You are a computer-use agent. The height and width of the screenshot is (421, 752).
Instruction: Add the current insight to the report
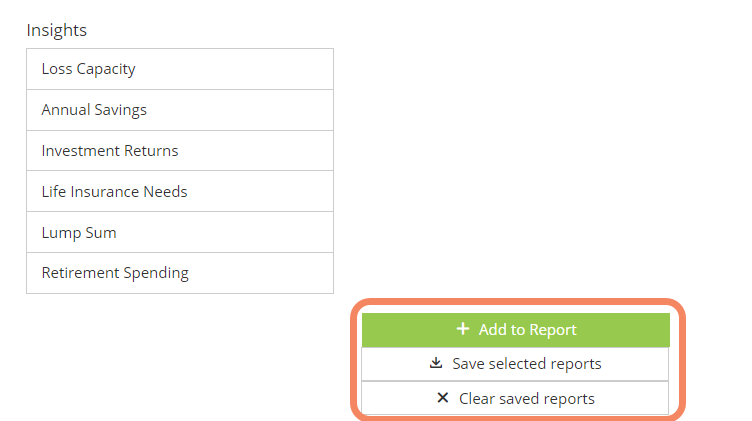click(x=516, y=330)
